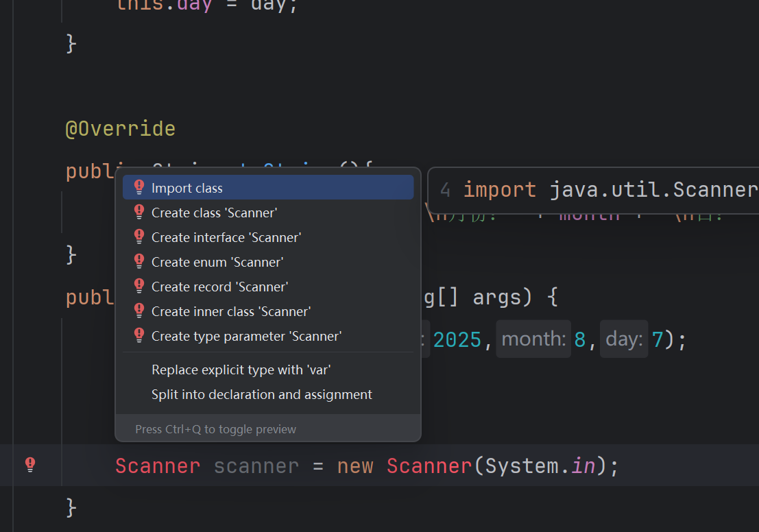Click the @Override annotation

click(121, 130)
